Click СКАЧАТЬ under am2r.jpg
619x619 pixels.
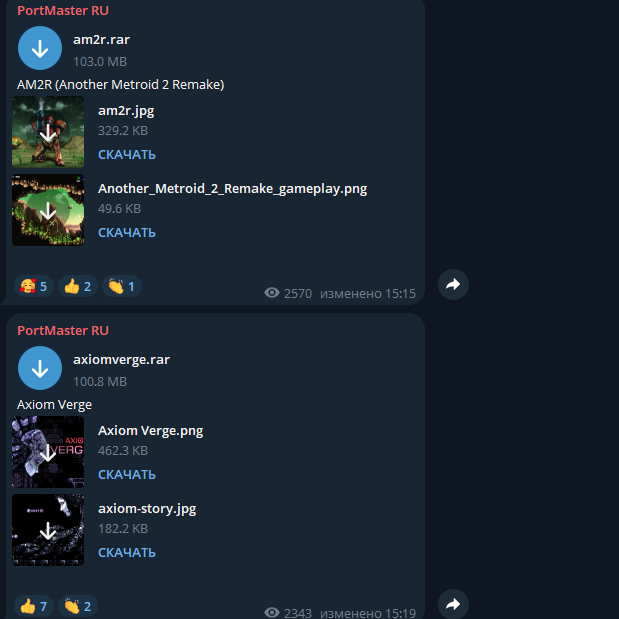[127, 155]
